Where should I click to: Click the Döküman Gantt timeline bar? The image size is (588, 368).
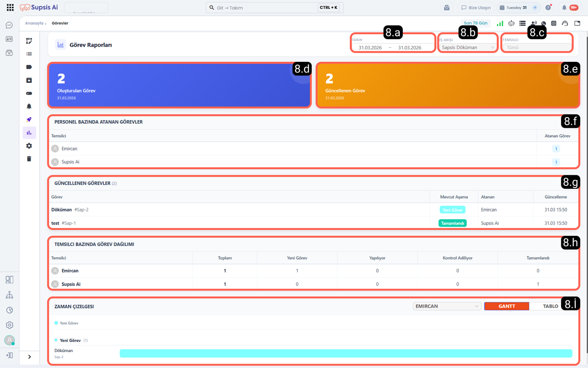point(345,354)
